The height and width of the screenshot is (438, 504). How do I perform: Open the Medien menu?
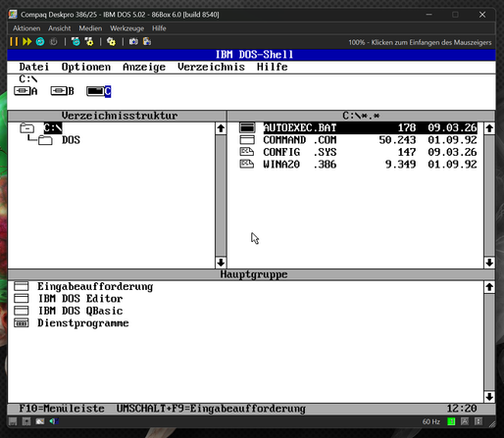[x=90, y=28]
